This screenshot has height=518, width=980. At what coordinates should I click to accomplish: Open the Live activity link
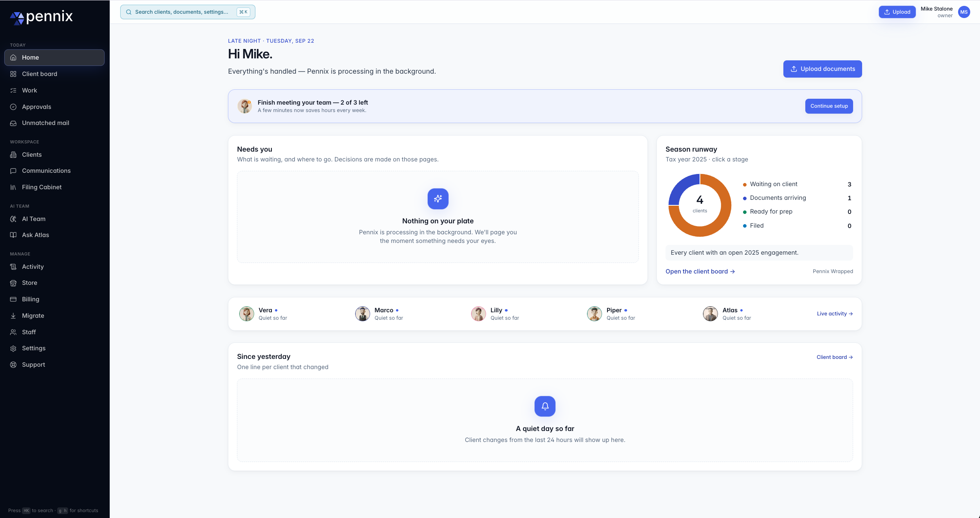coord(835,314)
